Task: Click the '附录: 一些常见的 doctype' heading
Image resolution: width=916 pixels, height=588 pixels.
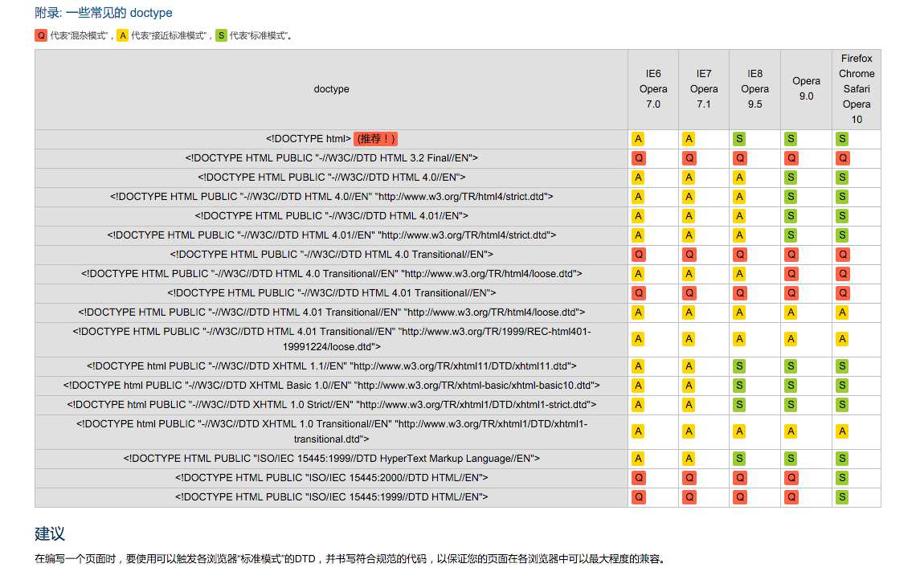Action: click(104, 13)
